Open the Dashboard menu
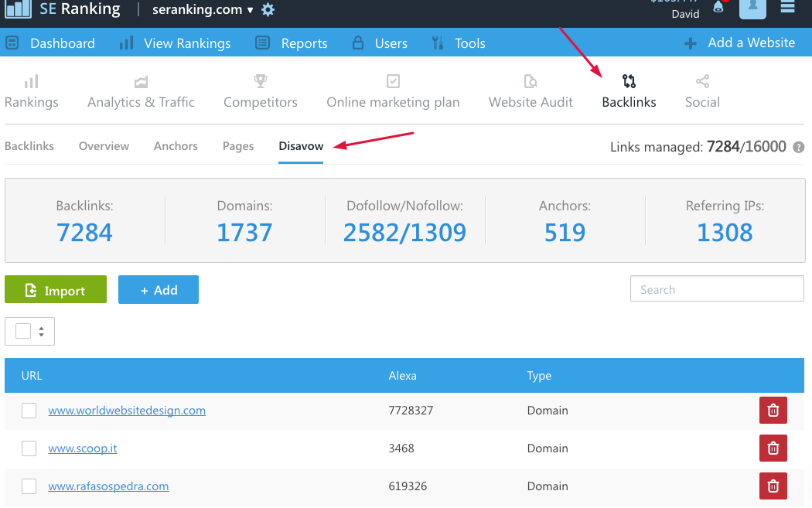 (x=63, y=43)
